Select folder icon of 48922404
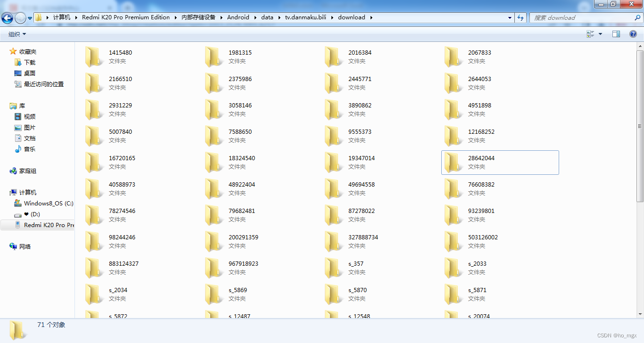Screen dimensions: 644x343 click(214, 189)
